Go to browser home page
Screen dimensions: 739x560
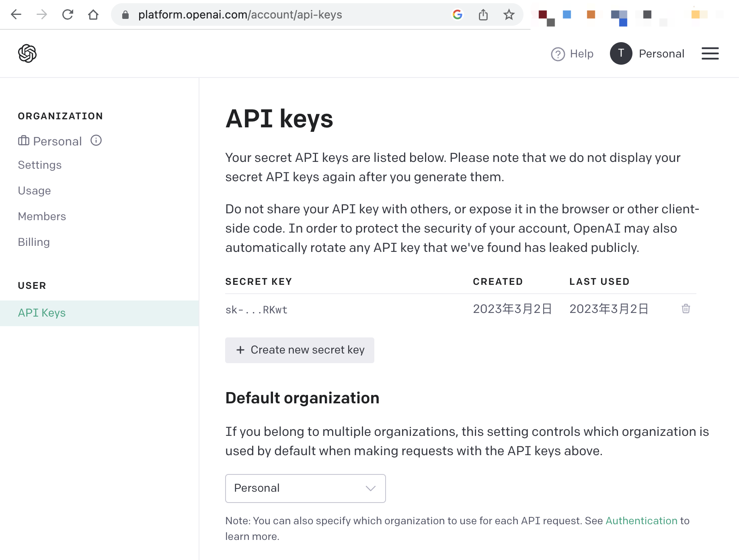coord(93,15)
